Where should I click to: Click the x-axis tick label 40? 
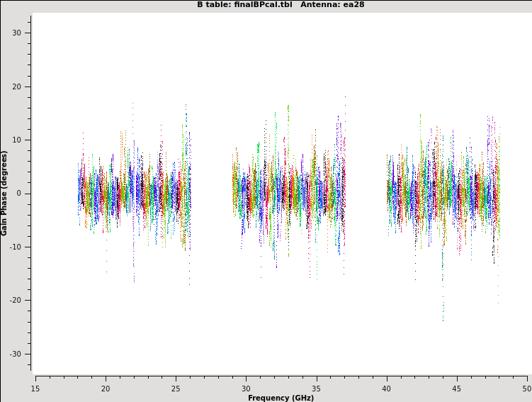click(x=387, y=389)
